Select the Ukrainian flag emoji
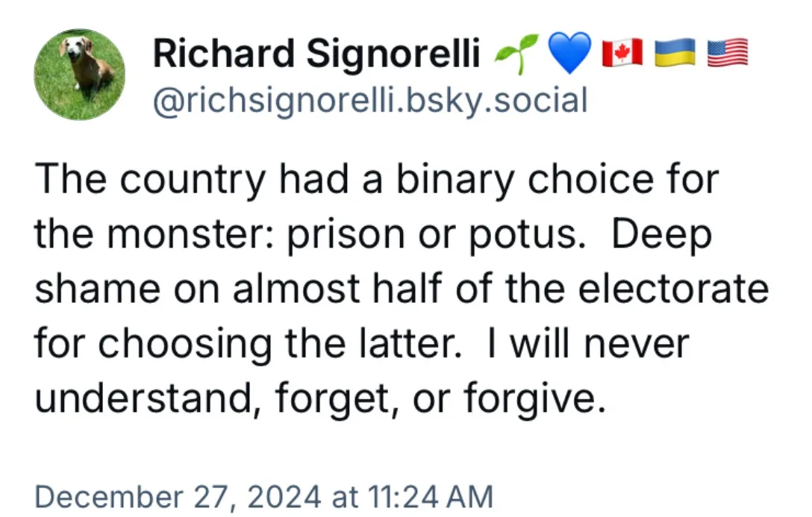The height and width of the screenshot is (517, 812). (675, 53)
